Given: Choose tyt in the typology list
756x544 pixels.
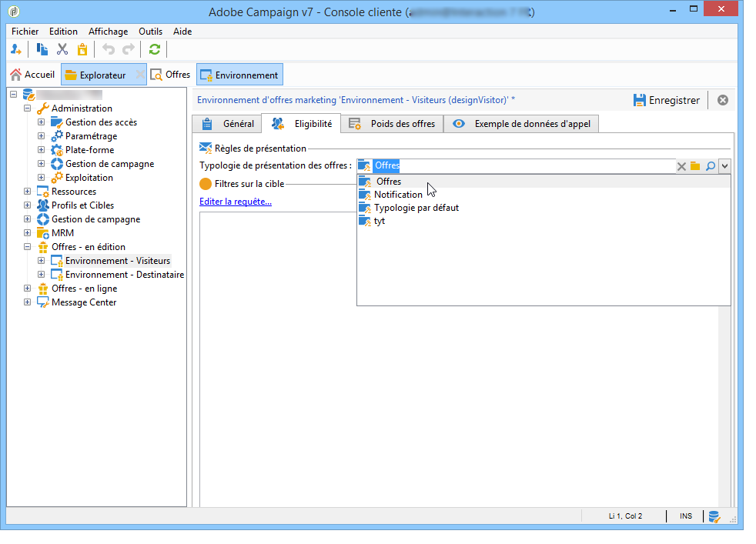Looking at the screenshot, I should click(x=544, y=221).
